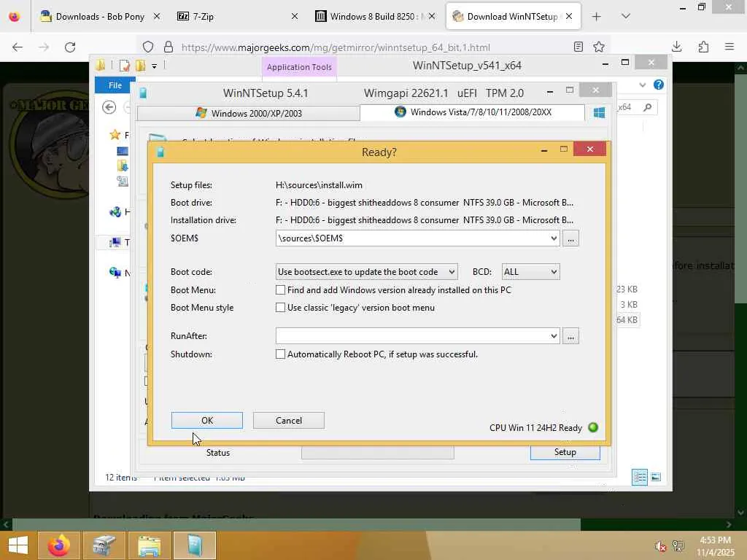
Task: Browse for the $OEM$ folder
Action: point(570,238)
